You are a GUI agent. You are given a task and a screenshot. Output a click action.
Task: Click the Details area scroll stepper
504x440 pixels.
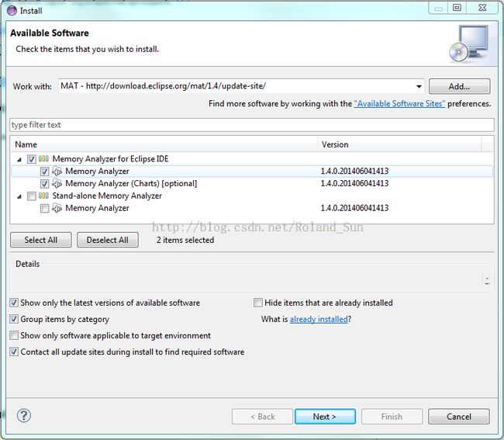point(487,280)
